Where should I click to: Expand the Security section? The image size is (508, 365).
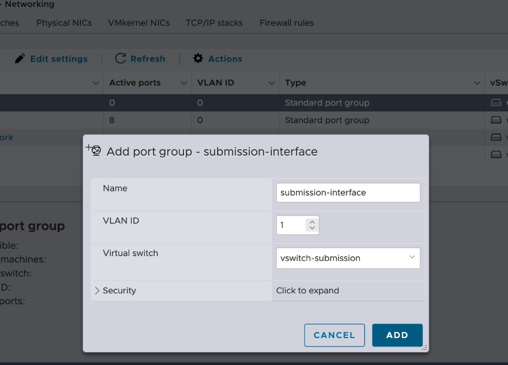(x=97, y=291)
